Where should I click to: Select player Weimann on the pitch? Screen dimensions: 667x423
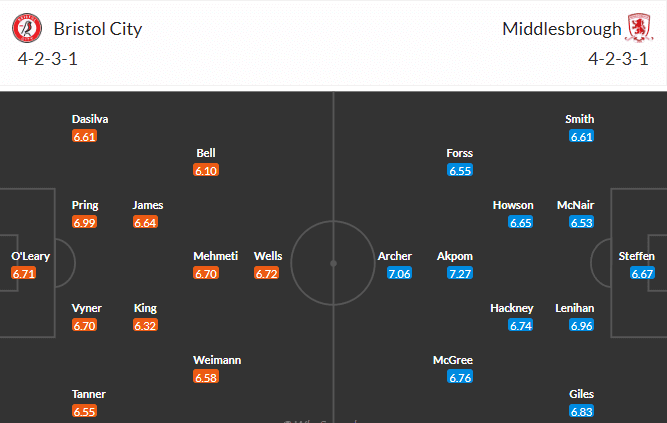pyautogui.click(x=217, y=360)
